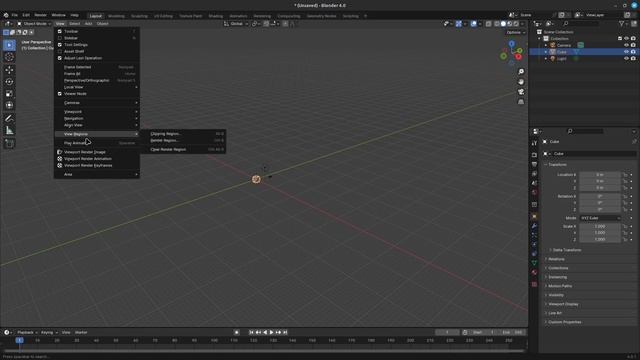Open the Modifiers wrench properties tab
The image size is (640, 360).
534,226
